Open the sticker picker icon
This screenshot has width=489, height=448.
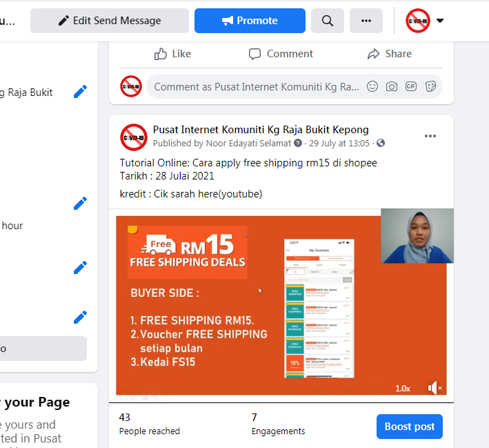tap(430, 86)
